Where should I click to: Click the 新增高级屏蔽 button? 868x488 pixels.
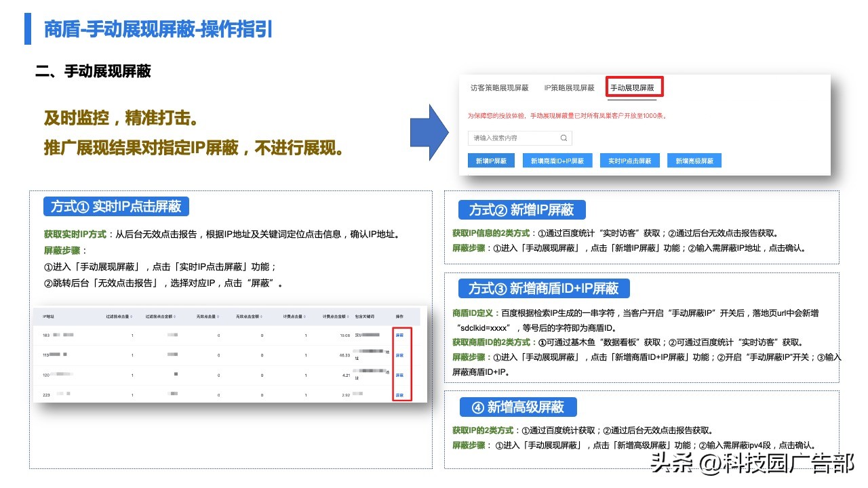click(694, 160)
